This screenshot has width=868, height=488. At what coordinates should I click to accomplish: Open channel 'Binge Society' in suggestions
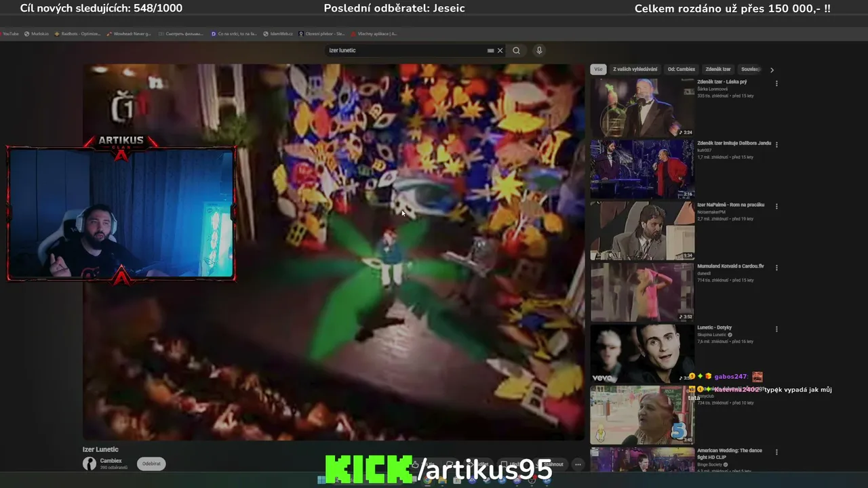[709, 465]
